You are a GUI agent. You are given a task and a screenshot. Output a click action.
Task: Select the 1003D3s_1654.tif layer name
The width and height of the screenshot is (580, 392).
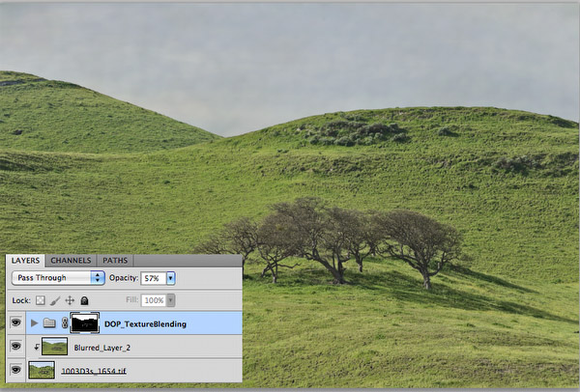point(94,371)
